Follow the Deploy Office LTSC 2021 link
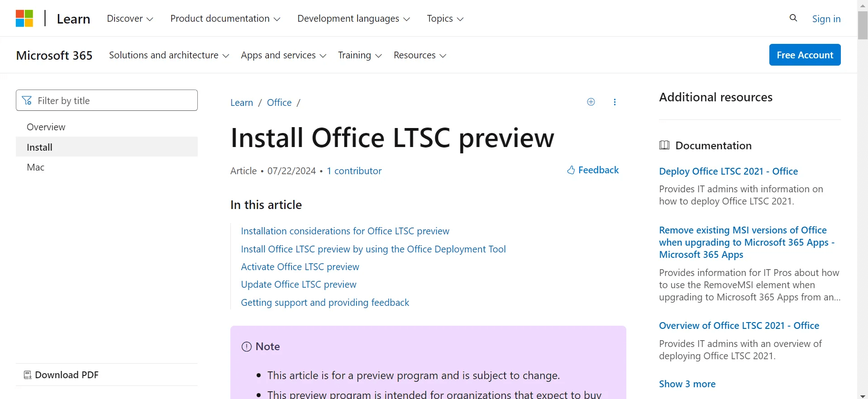 [x=728, y=171]
